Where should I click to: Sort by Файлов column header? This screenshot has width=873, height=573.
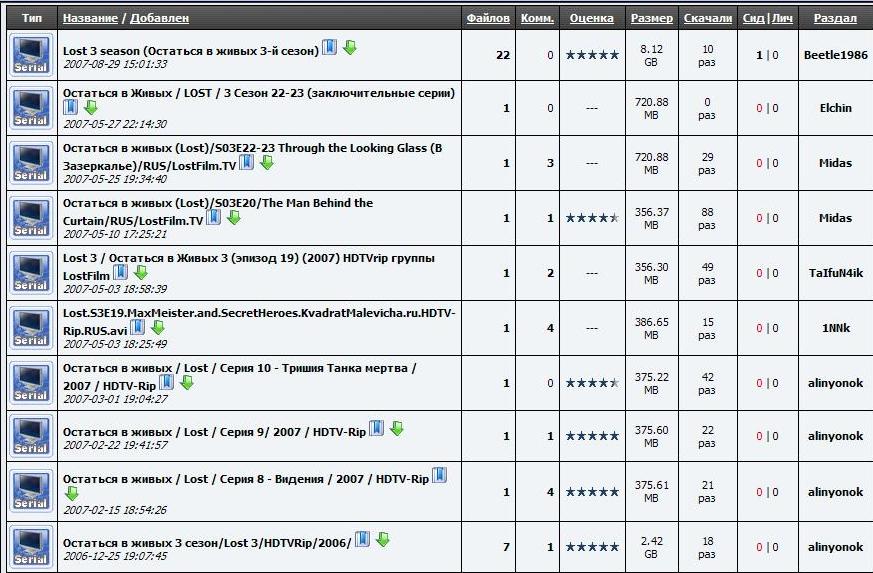[488, 18]
